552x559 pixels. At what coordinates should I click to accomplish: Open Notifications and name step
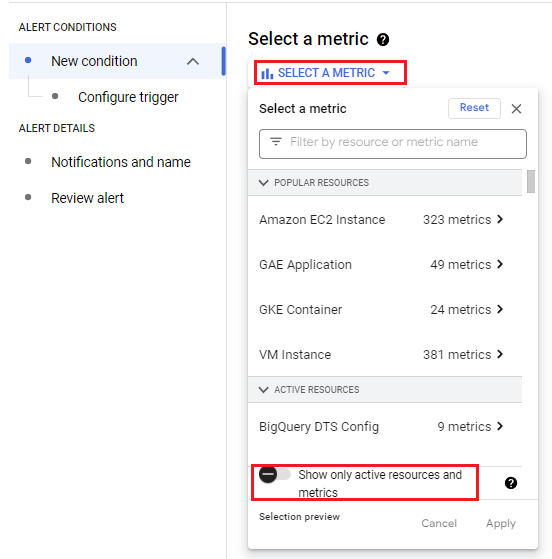click(121, 162)
